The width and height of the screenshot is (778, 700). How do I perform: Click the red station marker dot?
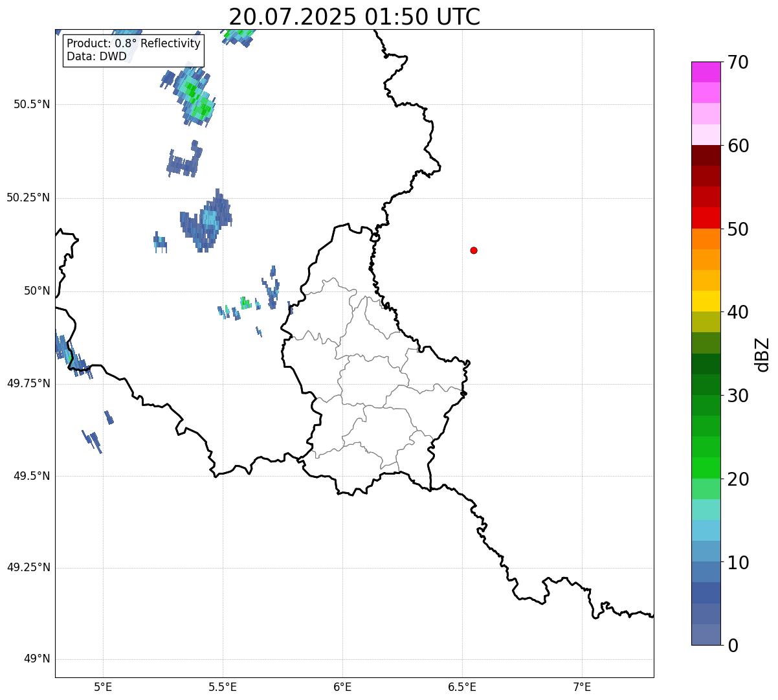pyautogui.click(x=474, y=250)
